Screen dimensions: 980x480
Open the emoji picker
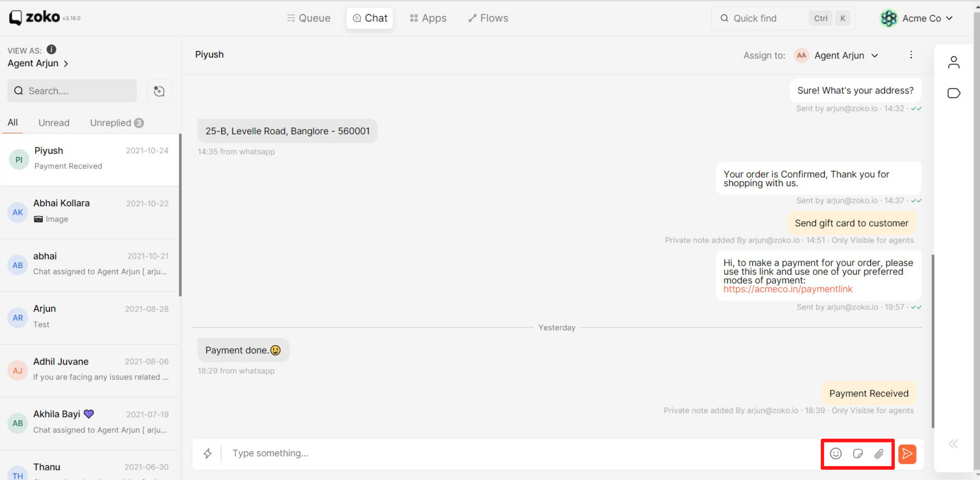point(836,453)
